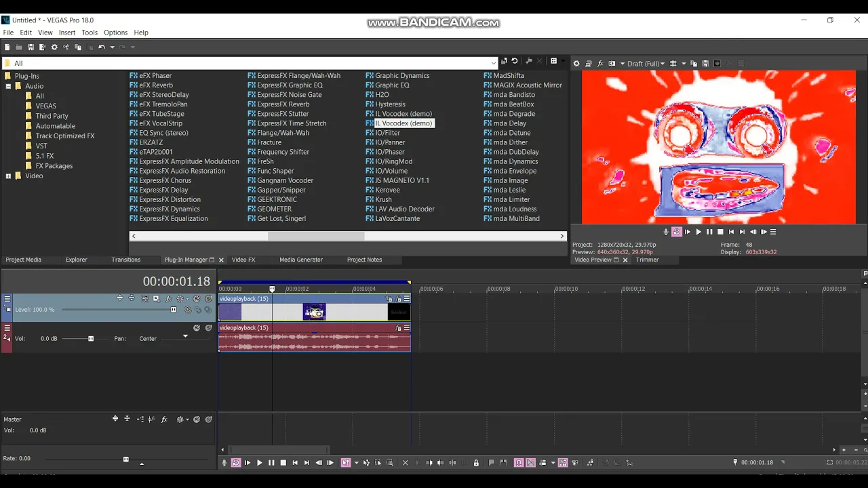This screenshot has height=488, width=868.
Task: Click Go to End in timeline transport
Action: point(307,463)
